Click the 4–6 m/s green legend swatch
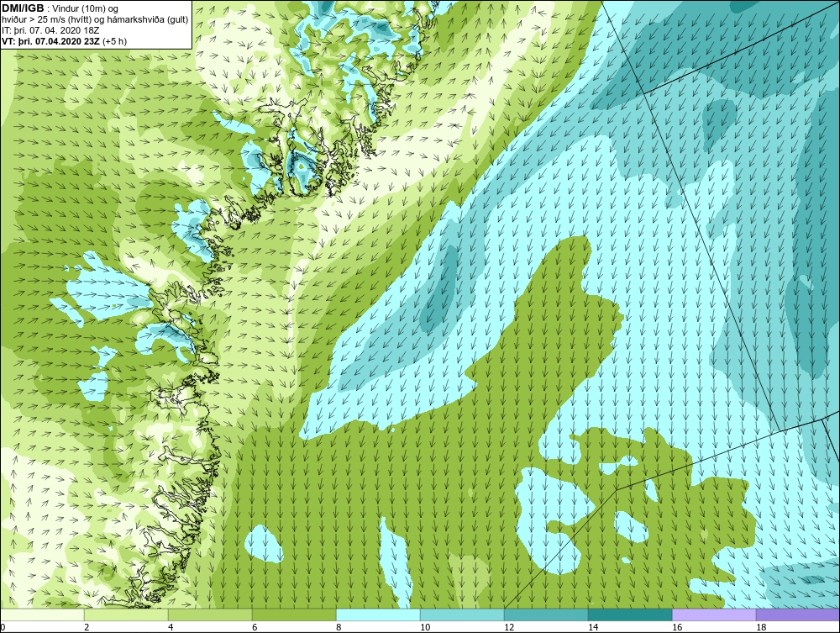Screen dimensions: 840x633 click(210, 615)
